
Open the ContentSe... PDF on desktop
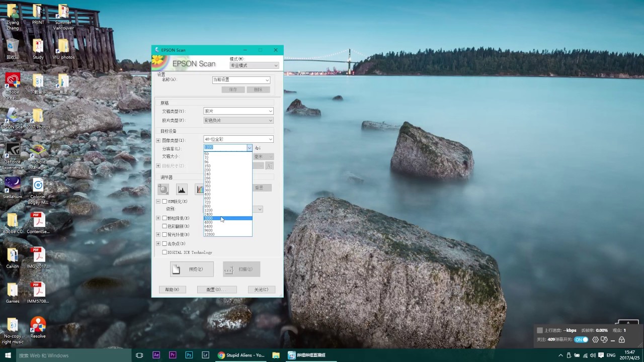click(38, 223)
